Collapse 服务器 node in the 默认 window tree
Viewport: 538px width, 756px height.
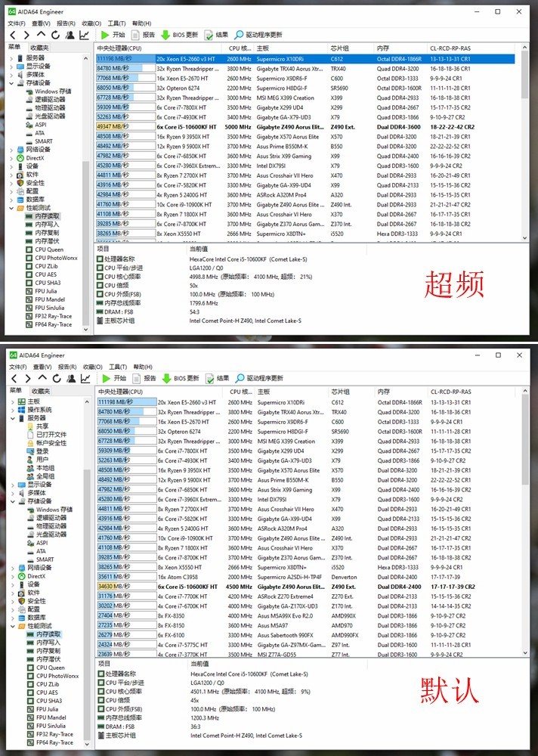pyautogui.click(x=13, y=419)
